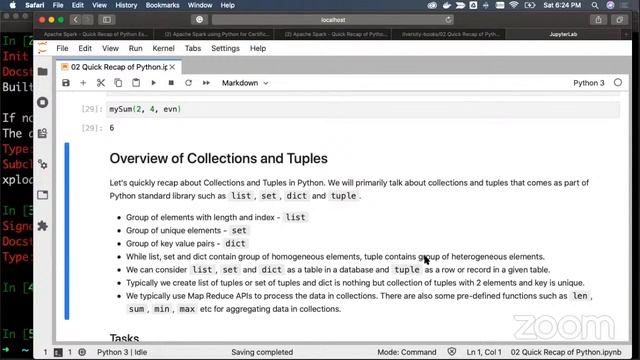Click Mode: Command in status bar
This screenshot has height=360, width=640.
[407, 352]
